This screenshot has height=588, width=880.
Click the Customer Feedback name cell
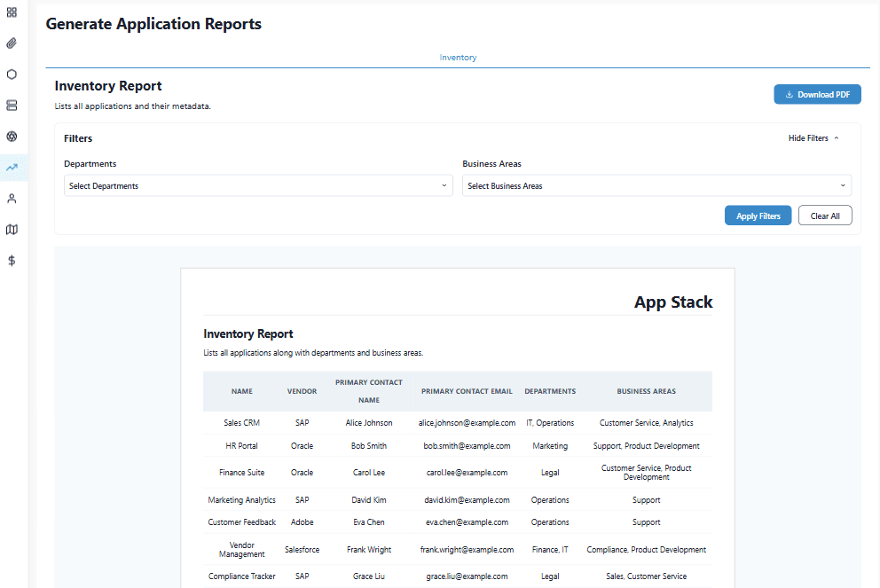coord(242,522)
